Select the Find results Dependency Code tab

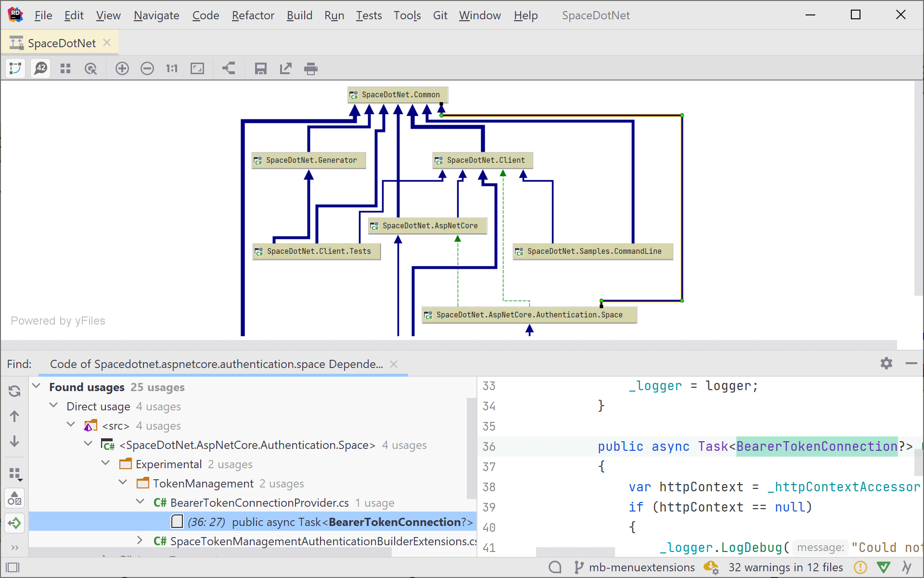217,364
